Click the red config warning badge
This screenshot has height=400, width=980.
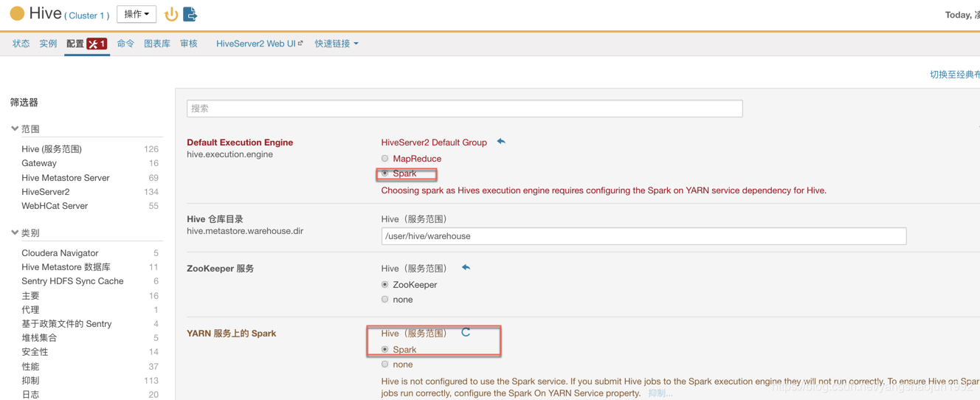tap(97, 44)
